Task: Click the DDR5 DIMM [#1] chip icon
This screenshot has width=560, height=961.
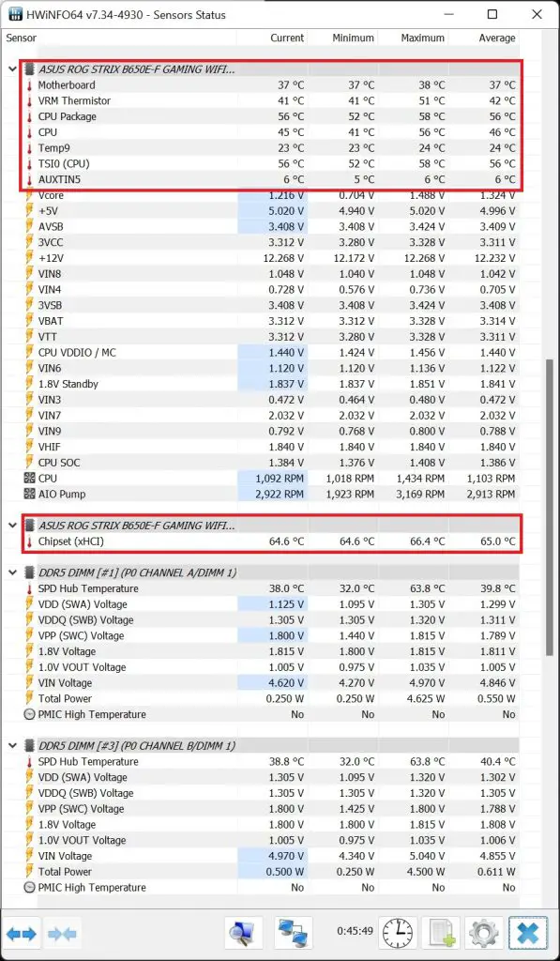Action: click(29, 572)
